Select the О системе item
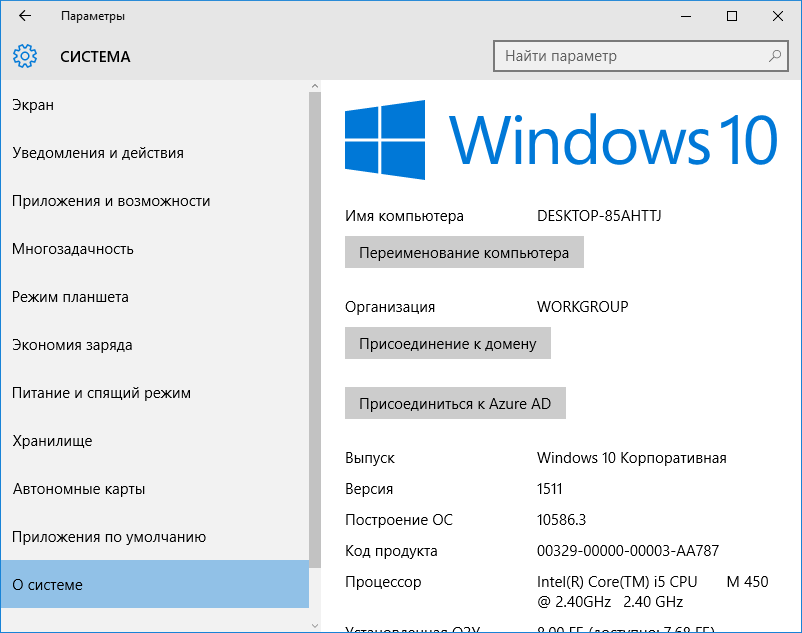The image size is (802, 633). pyautogui.click(x=154, y=584)
